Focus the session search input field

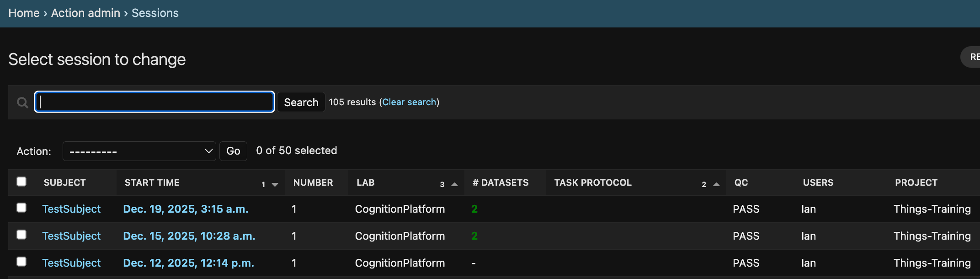point(154,102)
